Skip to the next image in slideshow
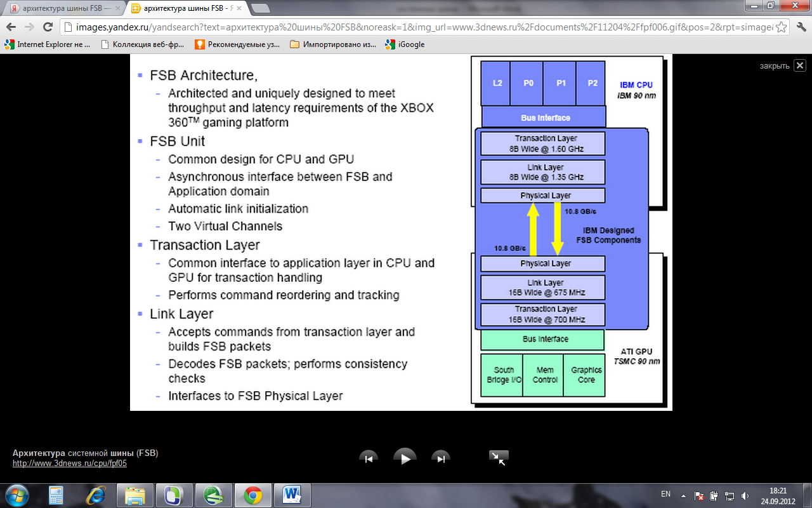 point(441,458)
